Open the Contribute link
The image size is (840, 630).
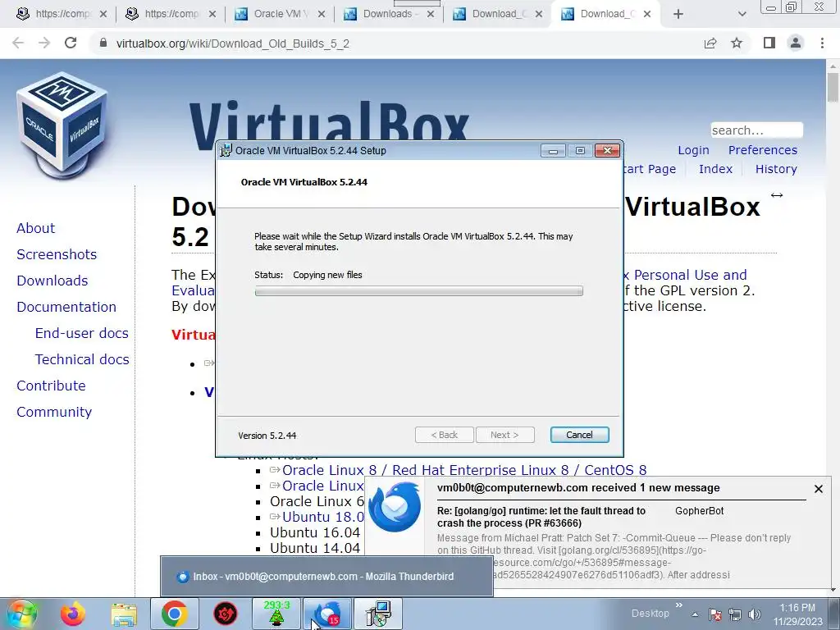coord(51,386)
